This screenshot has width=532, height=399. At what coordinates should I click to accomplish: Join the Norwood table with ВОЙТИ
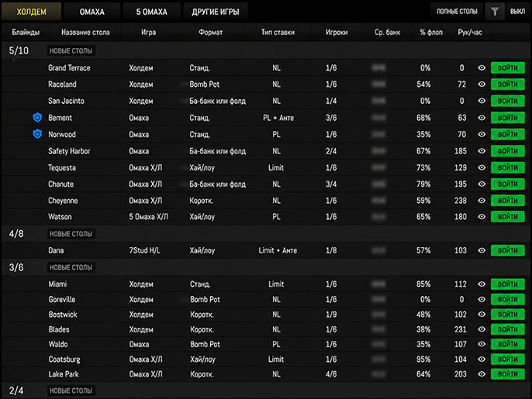coord(507,134)
